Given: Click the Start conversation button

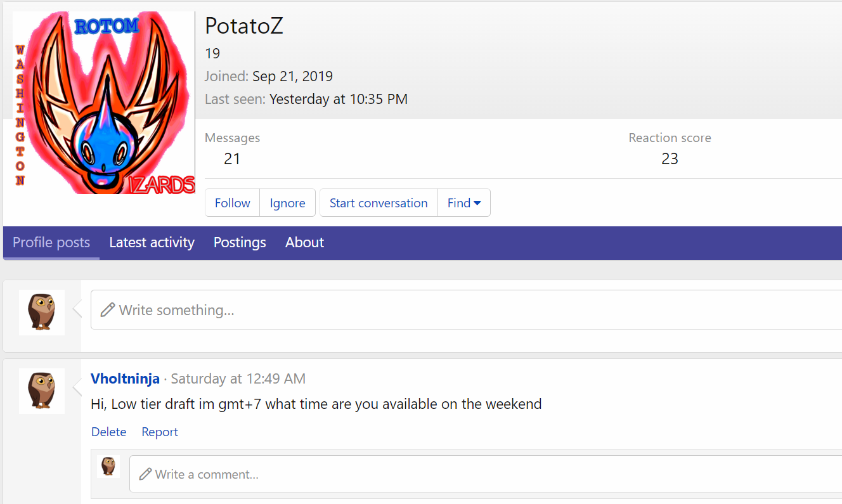Looking at the screenshot, I should click(379, 203).
